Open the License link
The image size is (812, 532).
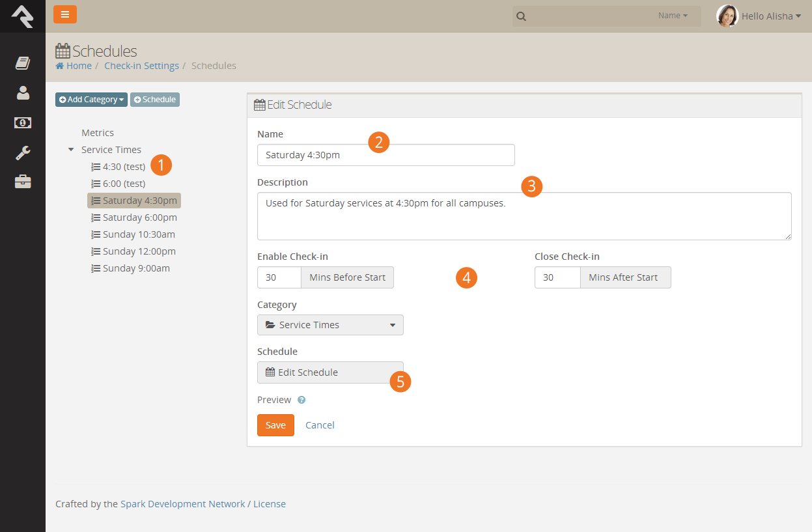click(x=270, y=504)
